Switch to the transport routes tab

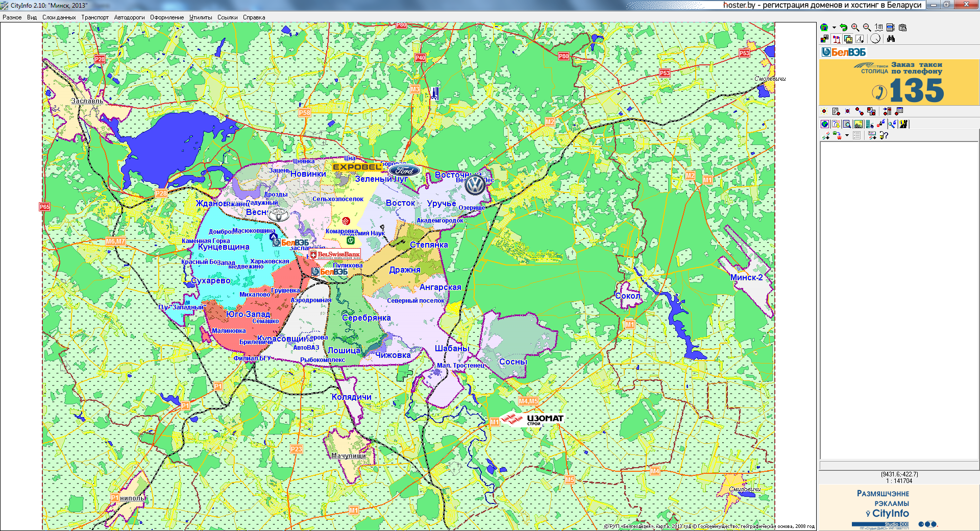pyautogui.click(x=881, y=124)
